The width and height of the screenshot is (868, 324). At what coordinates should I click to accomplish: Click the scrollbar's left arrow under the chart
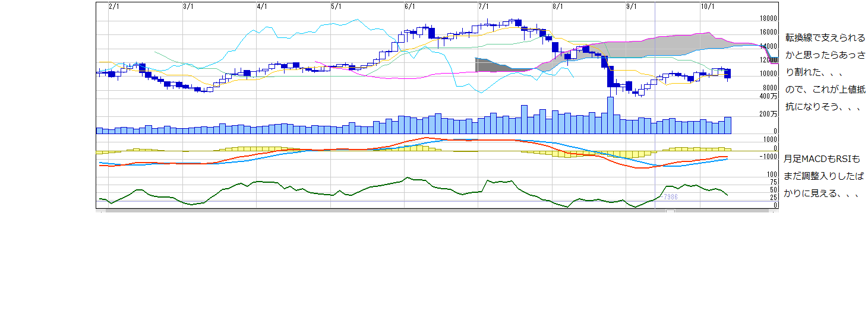pyautogui.click(x=101, y=211)
